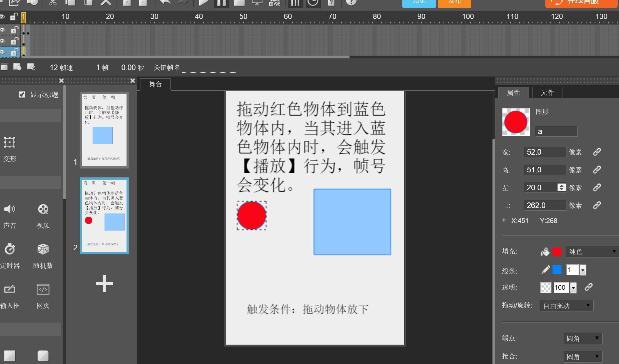Hide the highlighted bottom layer's eye icon

pos(3,52)
